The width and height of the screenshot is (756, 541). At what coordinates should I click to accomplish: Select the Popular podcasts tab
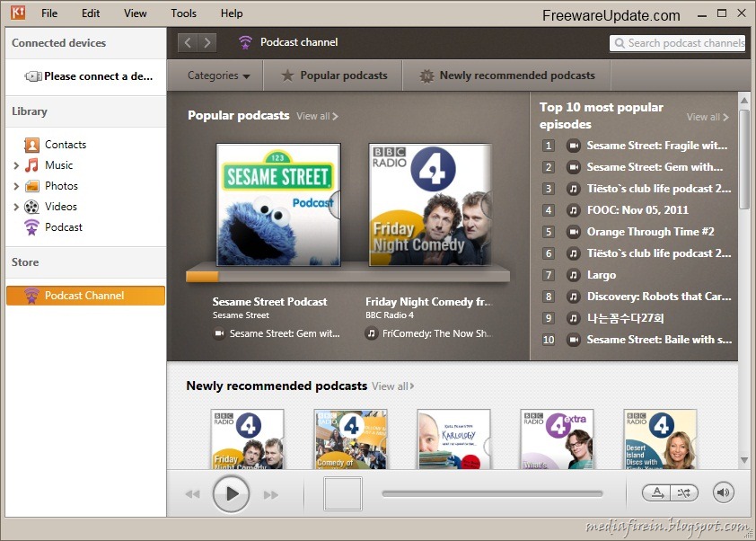click(334, 75)
